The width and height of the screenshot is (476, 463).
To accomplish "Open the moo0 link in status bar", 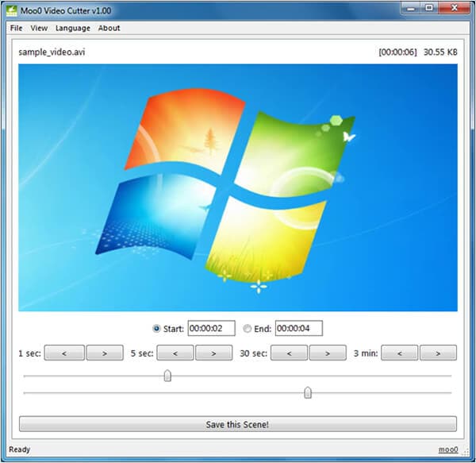I will tap(448, 449).
